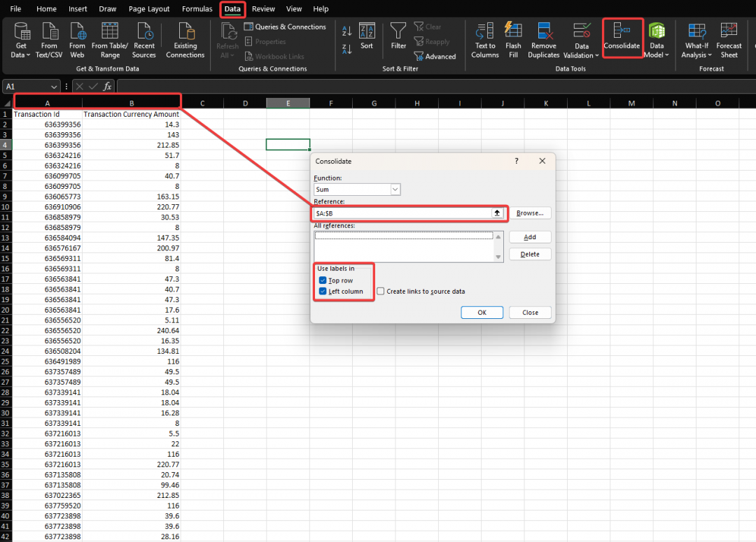The height and width of the screenshot is (542, 756).
Task: Enable Create links to source data
Action: 381,291
